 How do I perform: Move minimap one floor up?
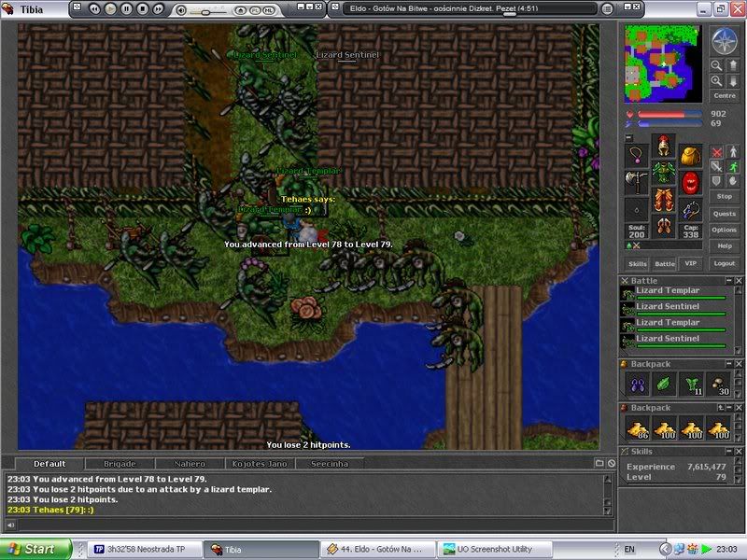pos(733,65)
